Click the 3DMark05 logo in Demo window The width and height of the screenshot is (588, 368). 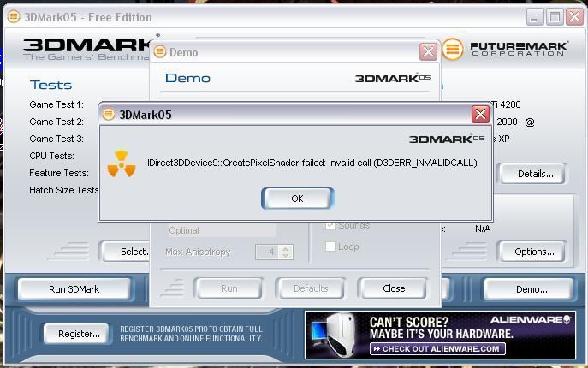pos(393,78)
